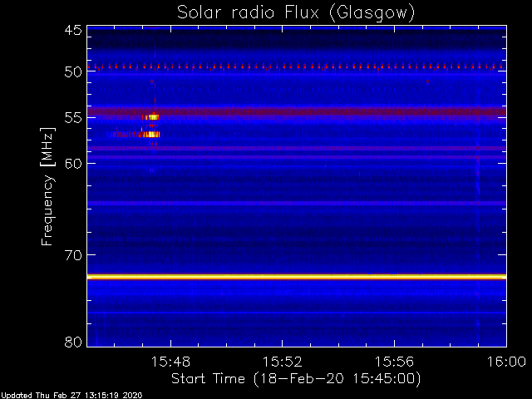Click the 60 frequency tick label

coord(73,164)
